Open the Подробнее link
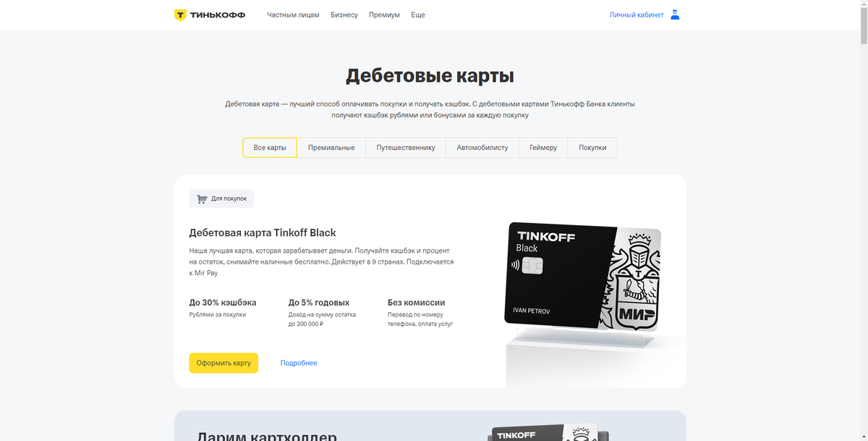Image resolution: width=868 pixels, height=441 pixels. pos(299,363)
